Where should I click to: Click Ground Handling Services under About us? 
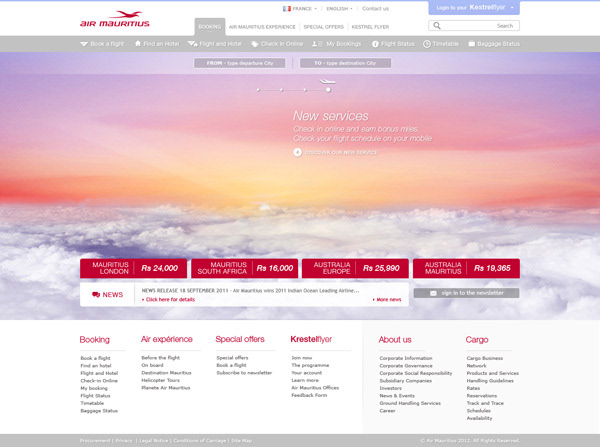tap(410, 403)
